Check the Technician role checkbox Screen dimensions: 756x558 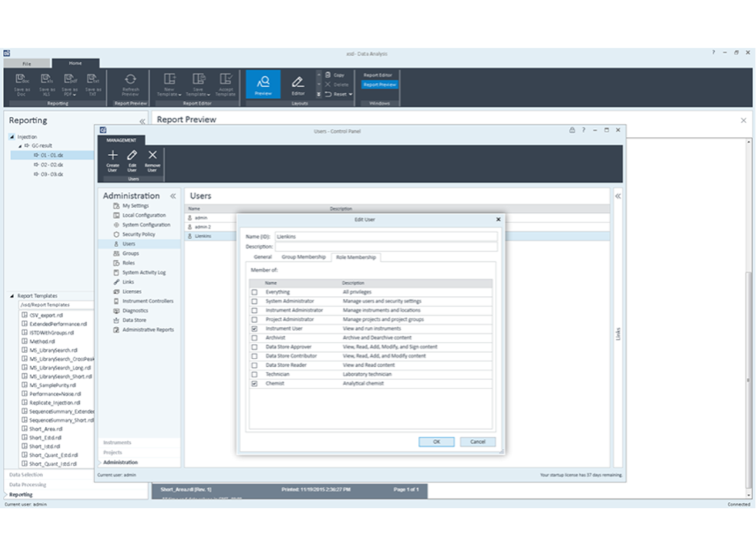(x=255, y=375)
